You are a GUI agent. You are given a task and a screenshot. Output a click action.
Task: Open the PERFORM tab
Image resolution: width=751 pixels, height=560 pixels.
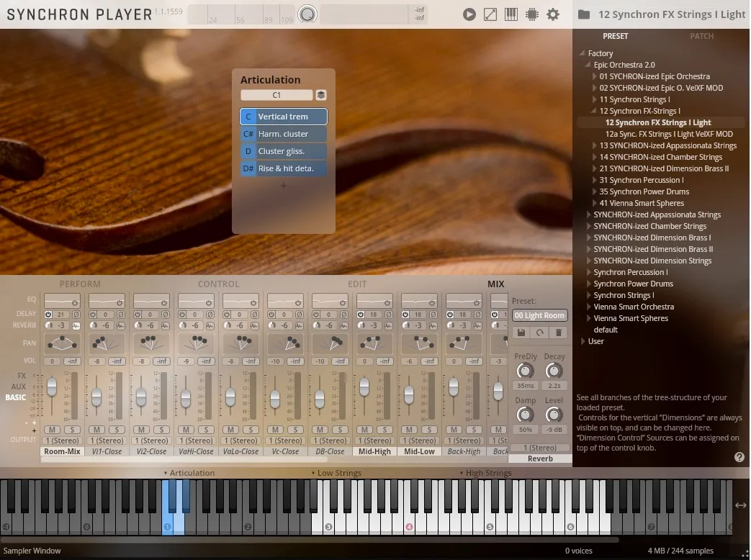[x=80, y=284]
